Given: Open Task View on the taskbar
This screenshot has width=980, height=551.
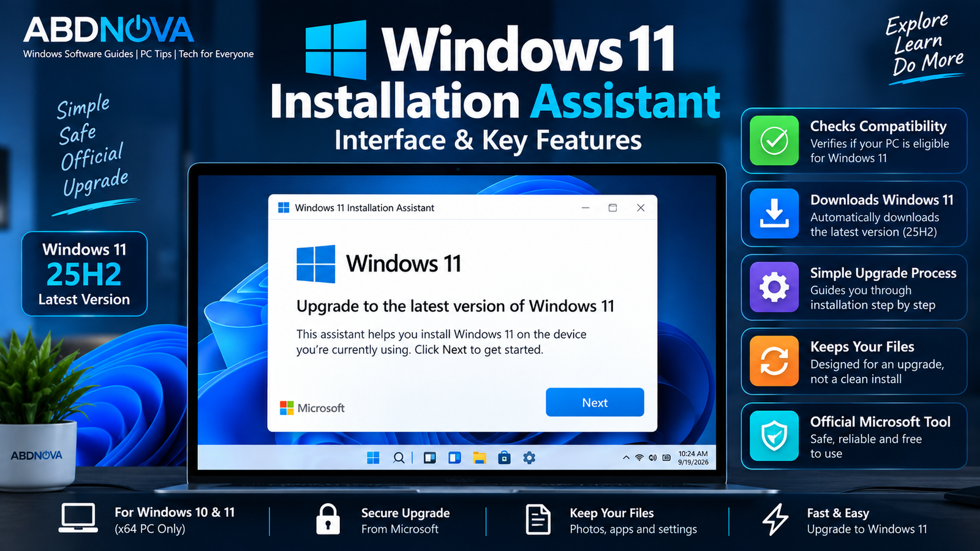Looking at the screenshot, I should pos(430,457).
